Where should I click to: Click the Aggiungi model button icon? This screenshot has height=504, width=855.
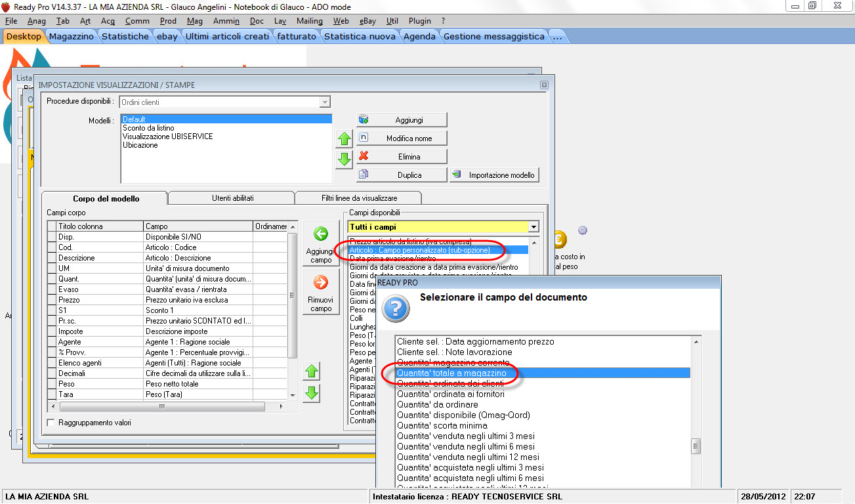tap(364, 119)
